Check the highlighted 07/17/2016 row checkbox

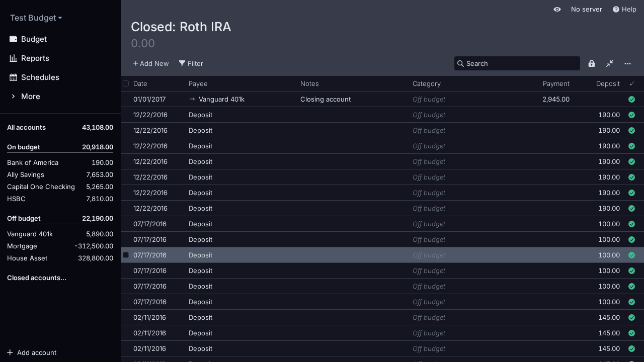click(126, 255)
